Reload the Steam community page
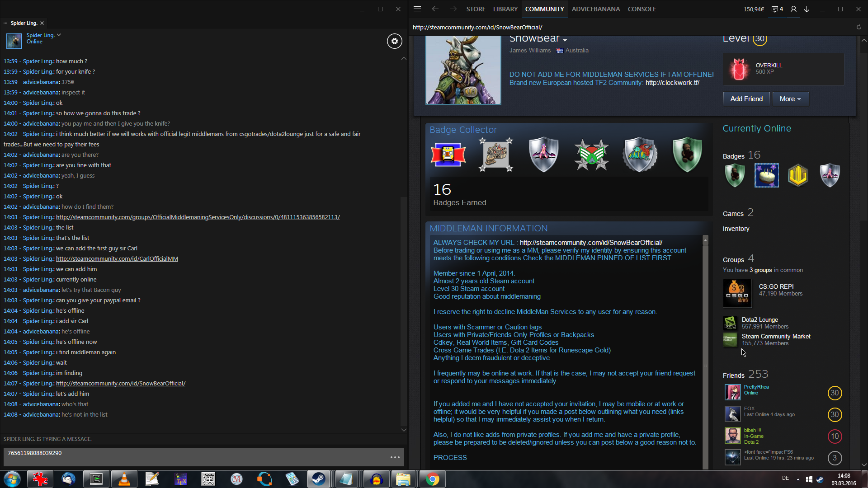The image size is (868, 488). 859,27
